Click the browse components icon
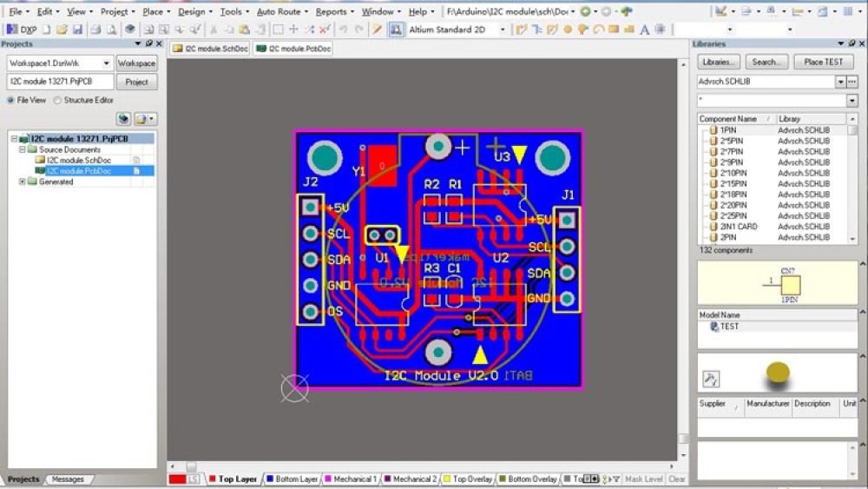 tap(396, 30)
